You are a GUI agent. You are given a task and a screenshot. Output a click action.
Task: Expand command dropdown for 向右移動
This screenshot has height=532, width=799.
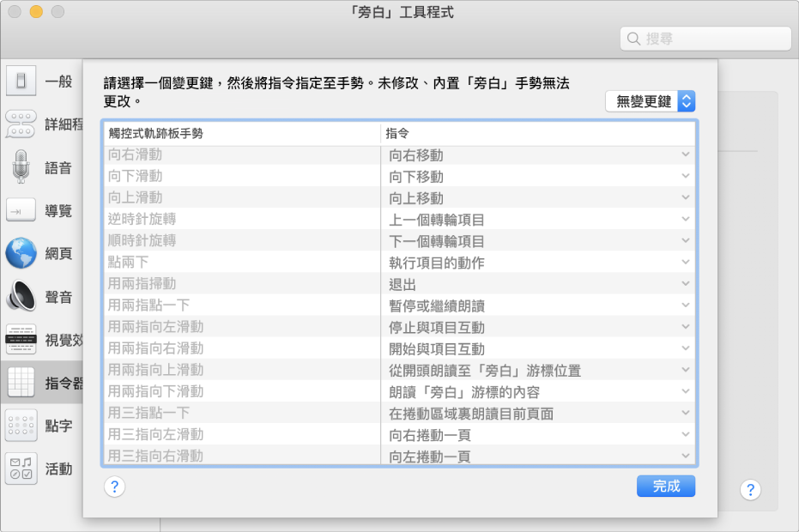coord(686,154)
